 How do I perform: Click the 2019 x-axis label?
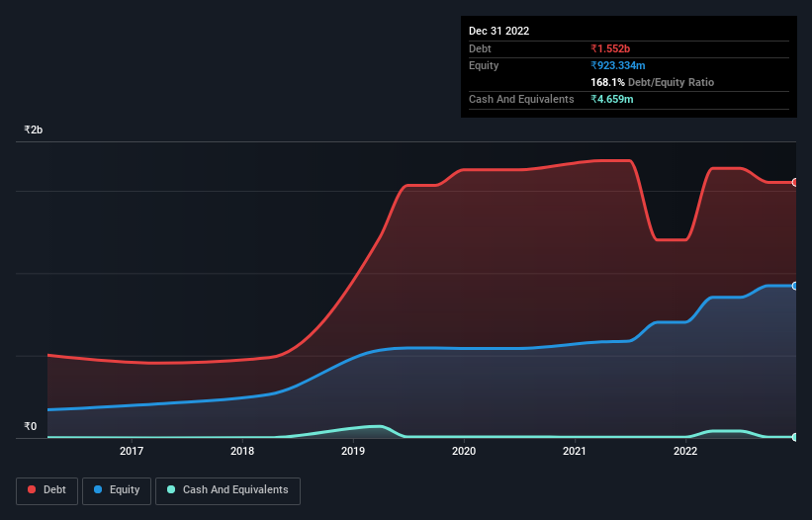click(x=353, y=451)
